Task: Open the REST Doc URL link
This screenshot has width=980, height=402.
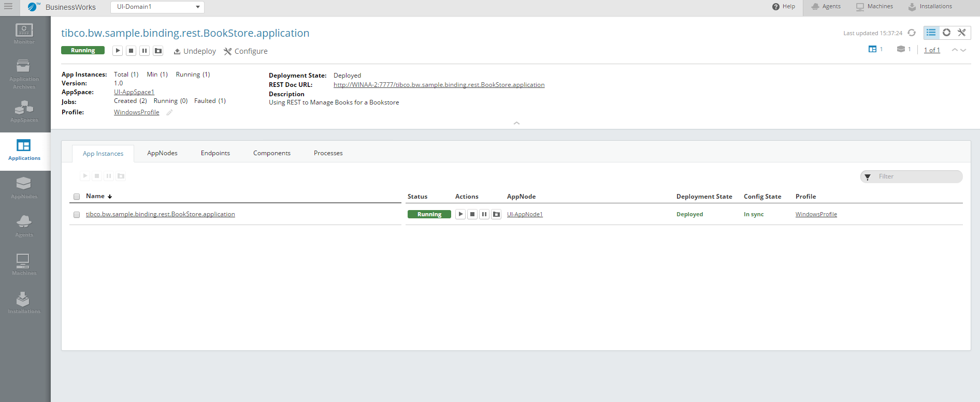Action: click(x=439, y=85)
